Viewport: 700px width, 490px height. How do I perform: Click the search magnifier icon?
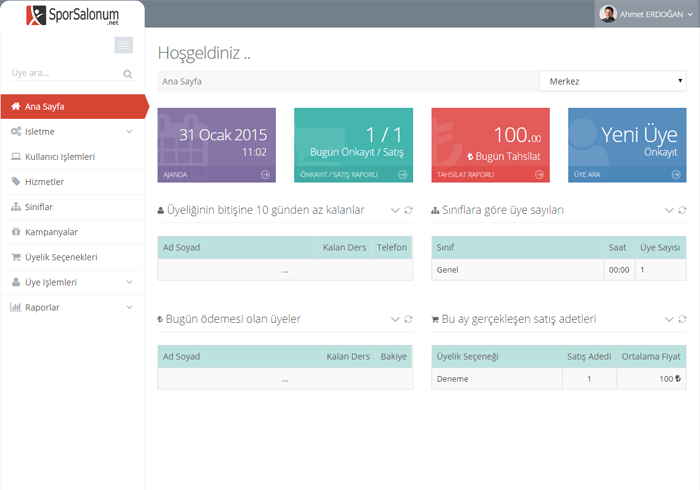[128, 74]
